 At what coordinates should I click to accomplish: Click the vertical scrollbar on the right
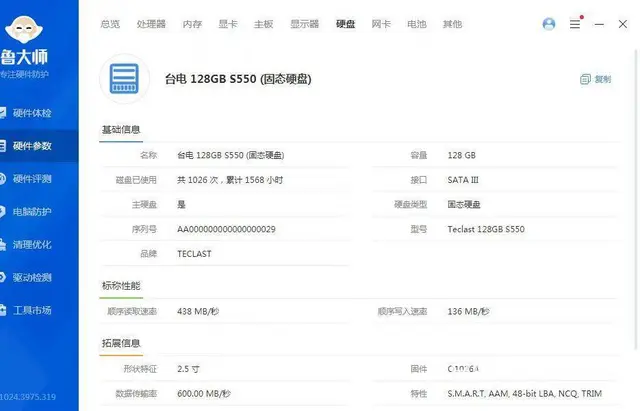click(x=636, y=200)
